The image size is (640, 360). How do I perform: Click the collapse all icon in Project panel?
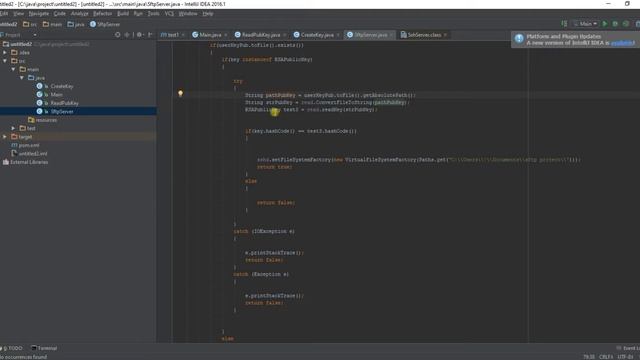127,35
